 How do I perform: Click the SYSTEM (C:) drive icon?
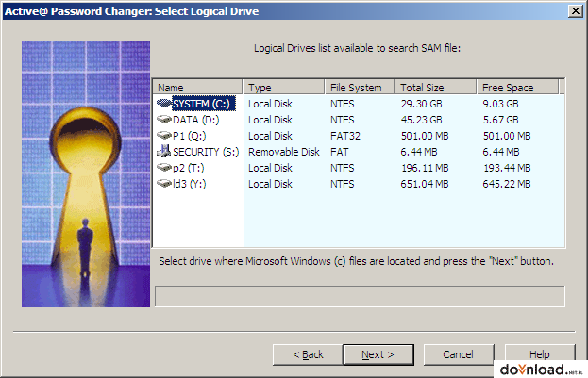point(164,103)
